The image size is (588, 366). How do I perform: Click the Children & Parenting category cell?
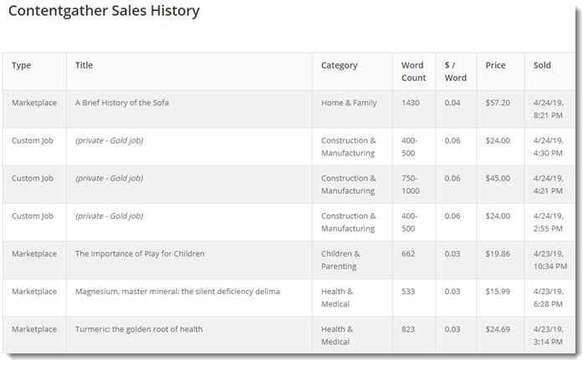[x=340, y=260]
